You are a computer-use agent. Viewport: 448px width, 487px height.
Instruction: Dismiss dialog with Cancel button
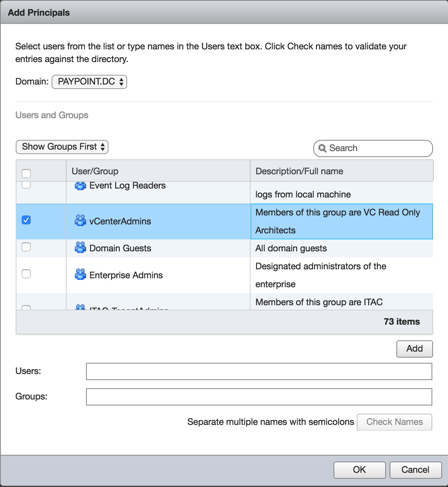tap(415, 470)
